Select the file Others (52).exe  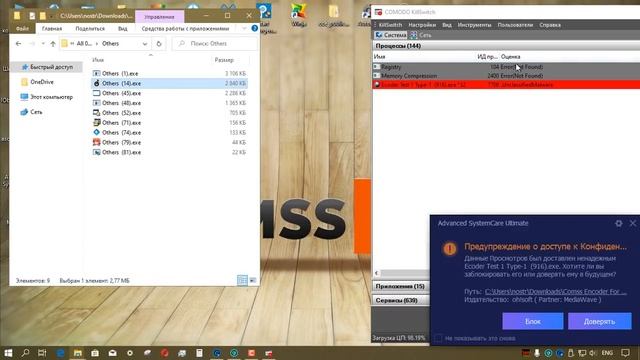coord(169,113)
